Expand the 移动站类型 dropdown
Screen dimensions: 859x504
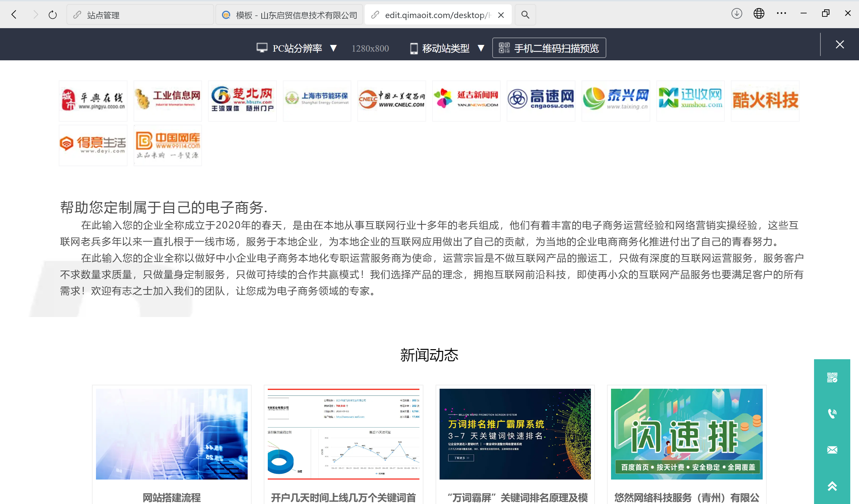(x=482, y=48)
